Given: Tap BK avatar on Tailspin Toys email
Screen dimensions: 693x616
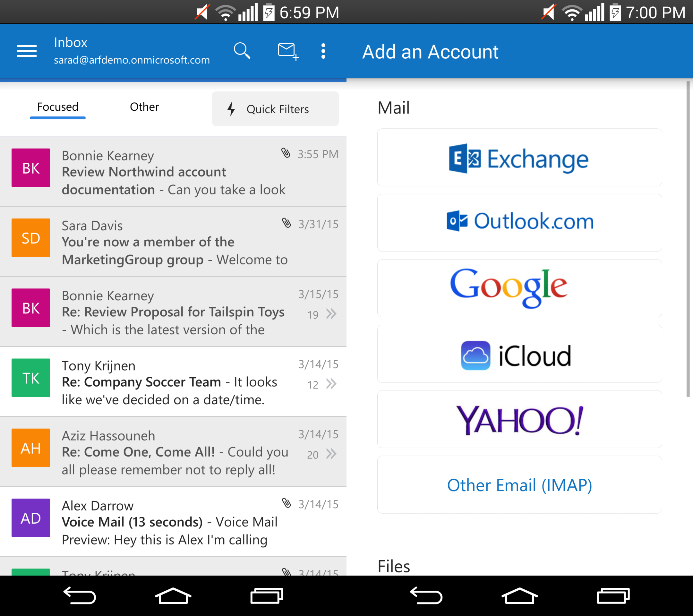Looking at the screenshot, I should [x=31, y=307].
